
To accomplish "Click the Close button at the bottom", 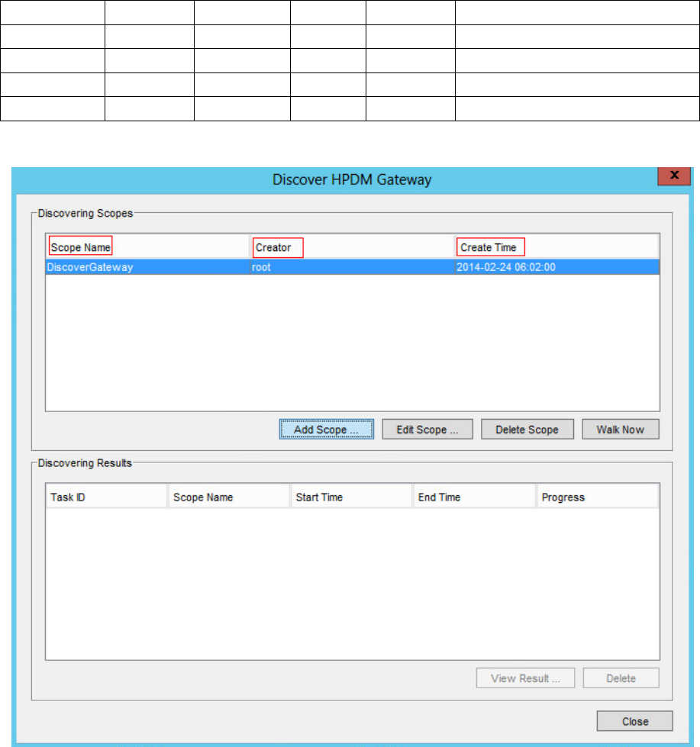I will tap(634, 721).
